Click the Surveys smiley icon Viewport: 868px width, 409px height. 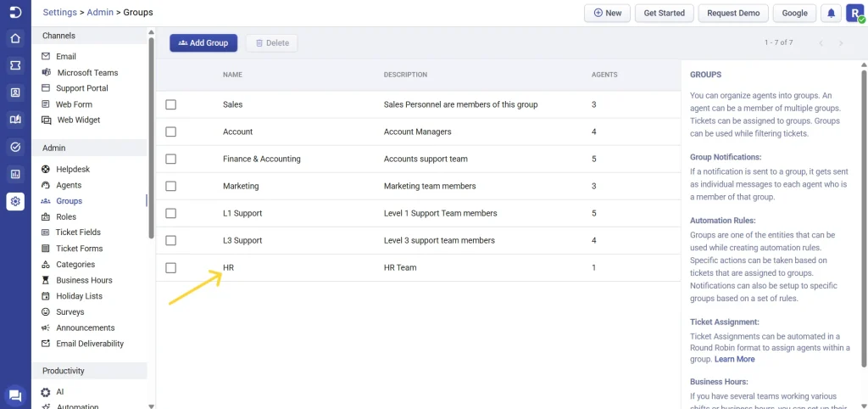click(46, 312)
